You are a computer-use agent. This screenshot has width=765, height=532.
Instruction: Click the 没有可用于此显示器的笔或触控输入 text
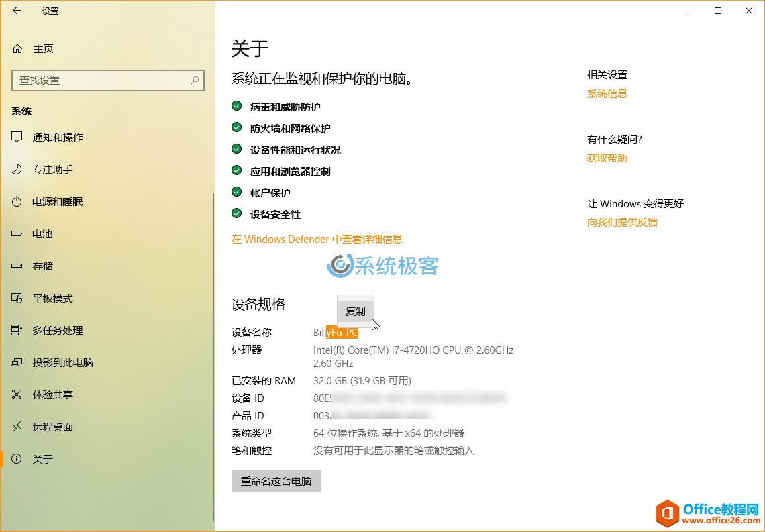coord(393,451)
